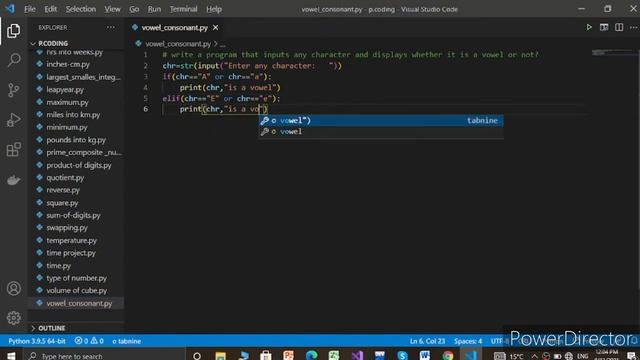Open the Docker view in activity bar
The width and height of the screenshot is (640, 360).
[13, 180]
